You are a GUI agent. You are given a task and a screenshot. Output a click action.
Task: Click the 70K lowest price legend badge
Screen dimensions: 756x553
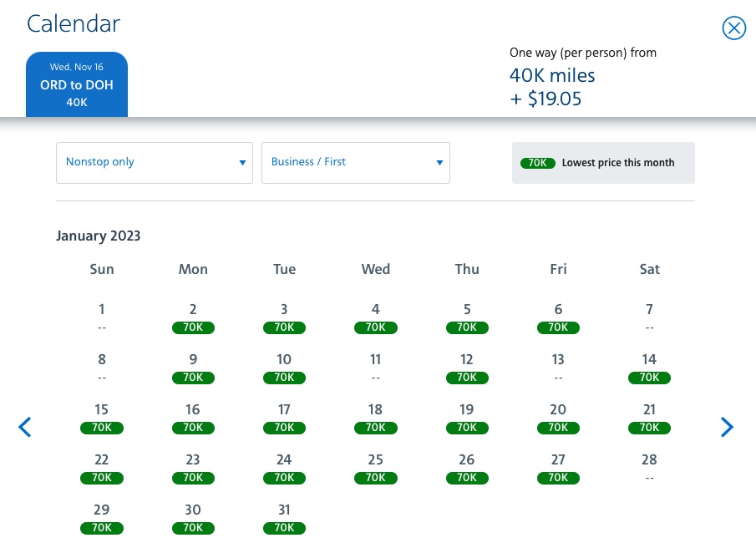pos(538,163)
